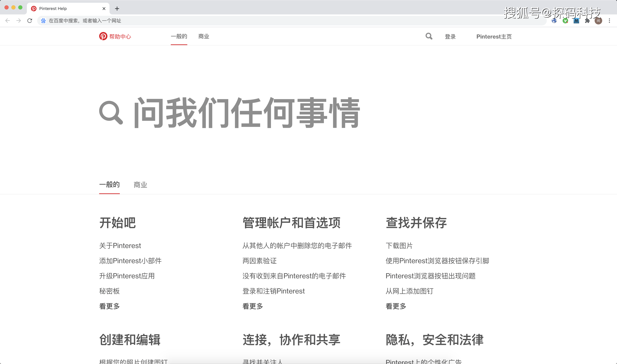This screenshot has width=617, height=364.
Task: Click the browser forward arrow
Action: [x=19, y=21]
